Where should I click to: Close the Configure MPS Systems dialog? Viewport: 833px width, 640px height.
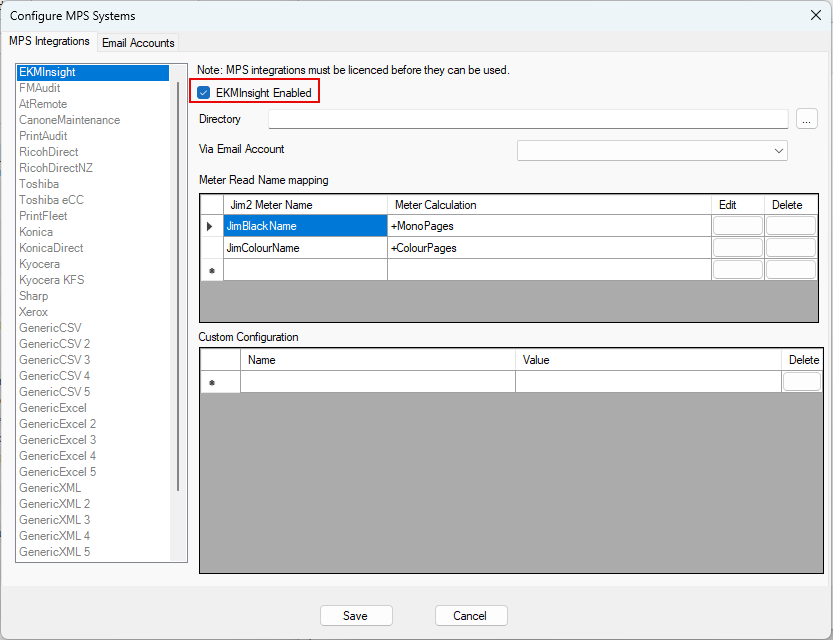pos(815,15)
